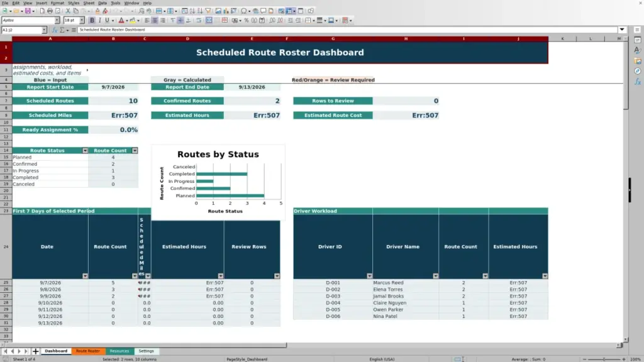Click the Merge and Center Cells icon
This screenshot has width=644, height=362.
coord(209,20)
